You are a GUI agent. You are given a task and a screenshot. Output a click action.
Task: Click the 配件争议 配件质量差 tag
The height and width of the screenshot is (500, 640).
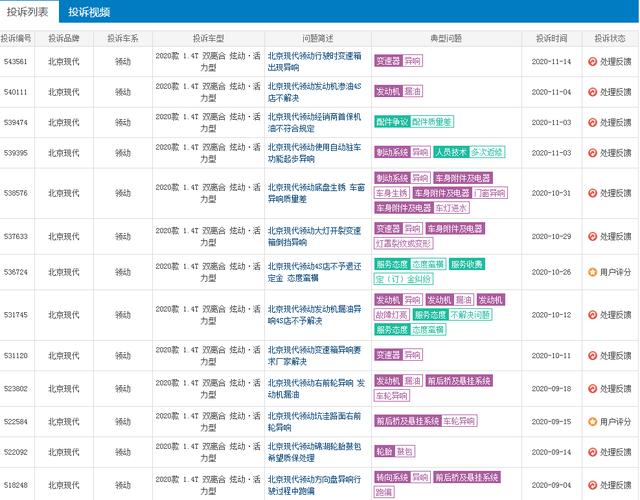pos(414,122)
